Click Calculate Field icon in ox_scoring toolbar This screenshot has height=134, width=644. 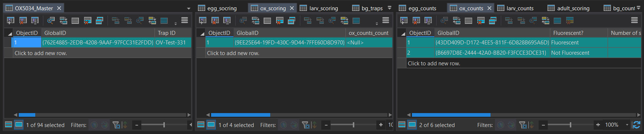click(227, 21)
